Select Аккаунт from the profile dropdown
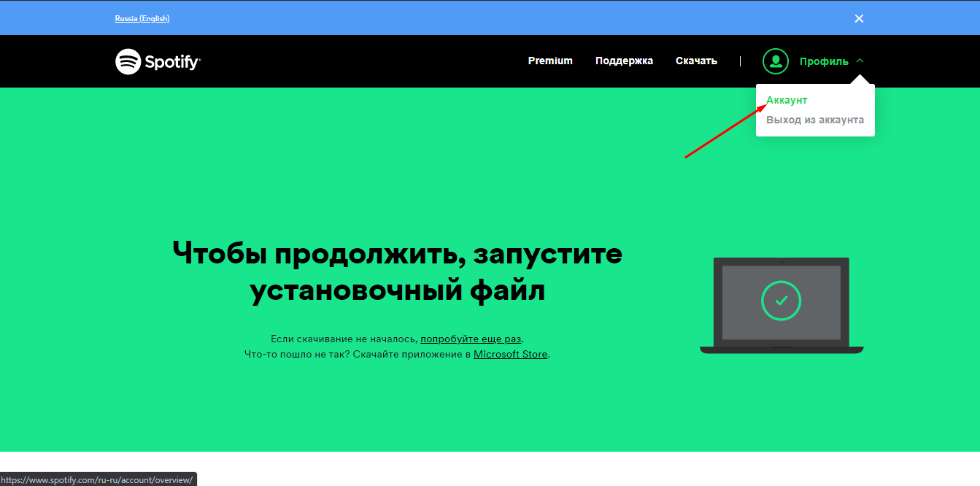This screenshot has height=486, width=980. pos(787,100)
